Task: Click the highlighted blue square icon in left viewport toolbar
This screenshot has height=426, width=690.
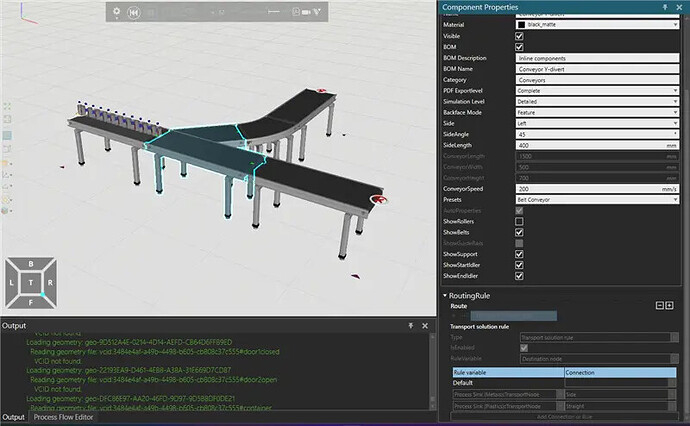Action: tap(7, 136)
